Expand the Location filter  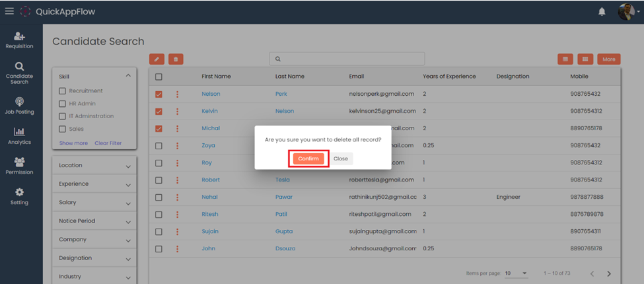click(94, 166)
